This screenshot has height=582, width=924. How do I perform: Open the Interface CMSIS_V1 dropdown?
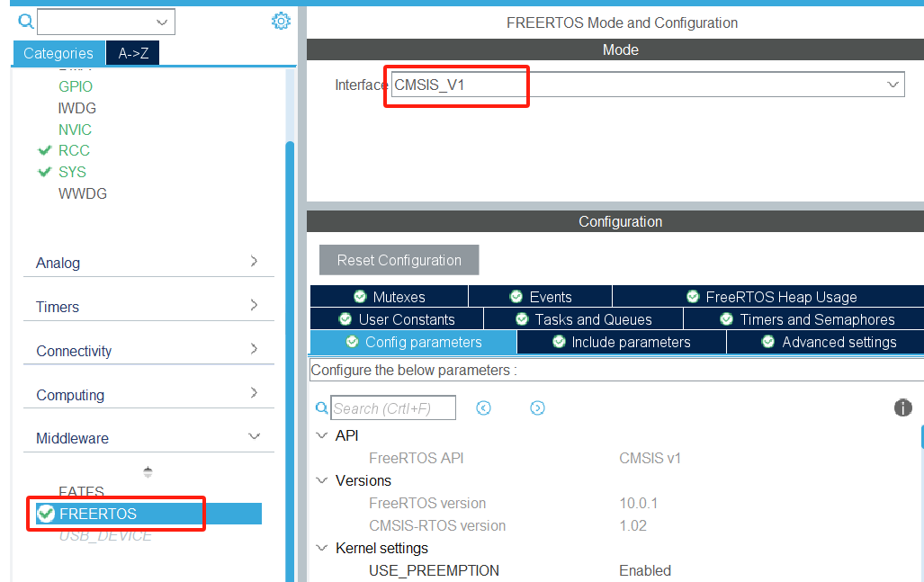click(892, 85)
